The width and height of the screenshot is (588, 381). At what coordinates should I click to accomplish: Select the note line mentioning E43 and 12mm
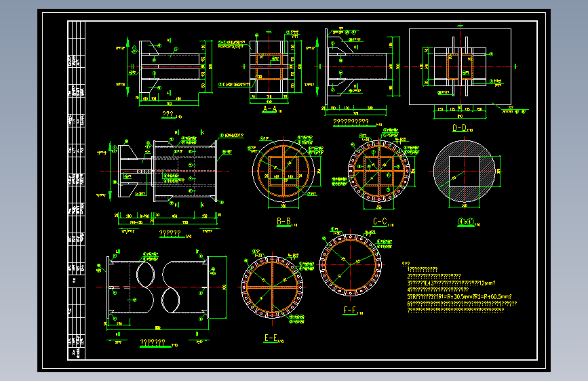pos(452,283)
